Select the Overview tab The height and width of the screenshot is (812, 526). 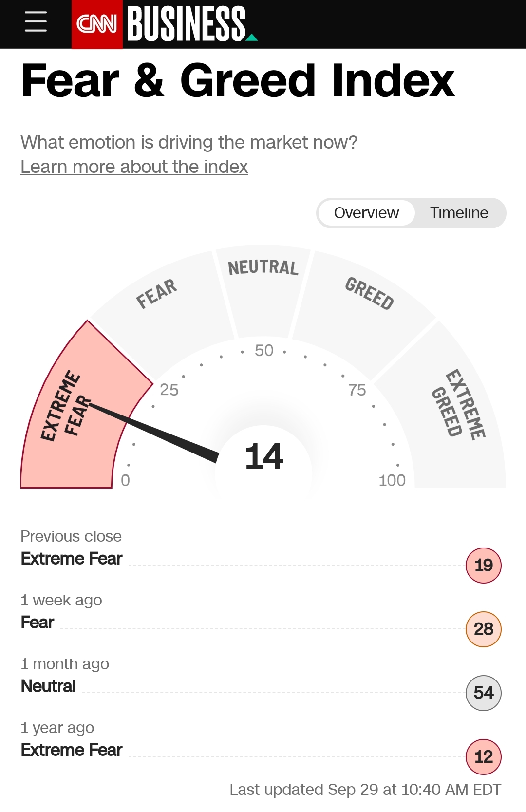coord(366,213)
